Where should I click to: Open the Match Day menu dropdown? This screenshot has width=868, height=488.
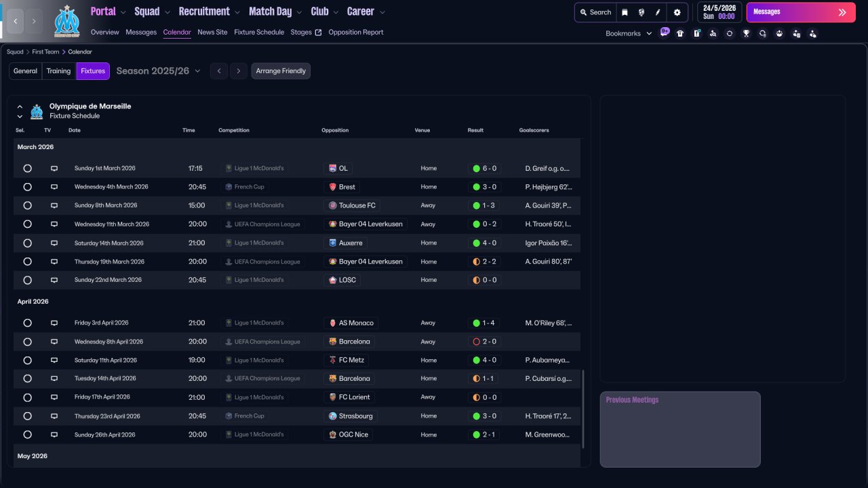pos(276,12)
